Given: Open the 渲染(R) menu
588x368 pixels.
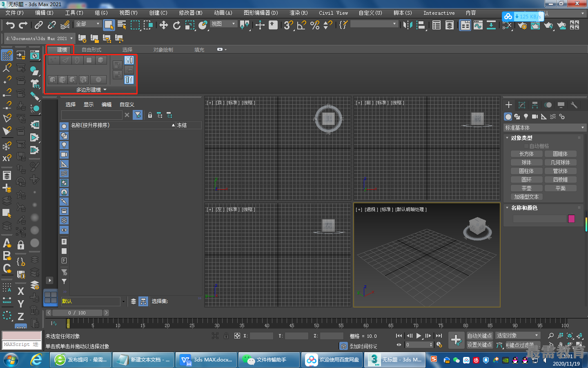Looking at the screenshot, I should click(x=298, y=13).
